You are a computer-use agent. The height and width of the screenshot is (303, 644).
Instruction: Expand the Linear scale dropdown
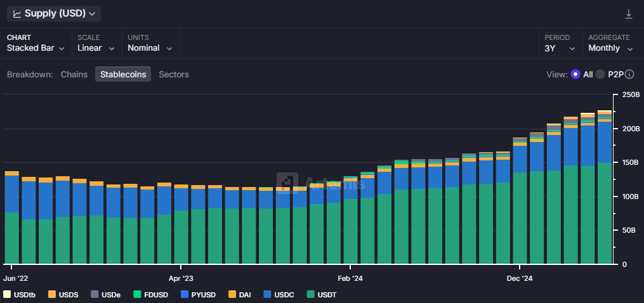coord(96,48)
